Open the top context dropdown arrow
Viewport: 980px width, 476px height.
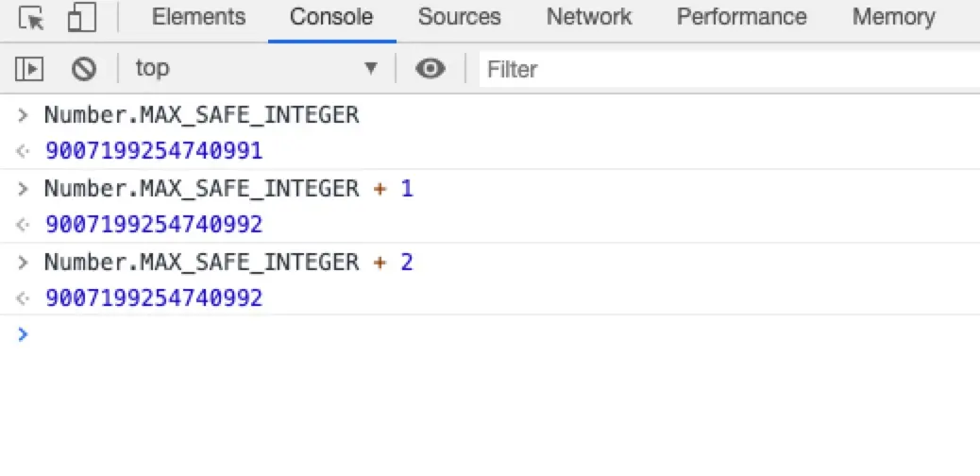pos(371,68)
